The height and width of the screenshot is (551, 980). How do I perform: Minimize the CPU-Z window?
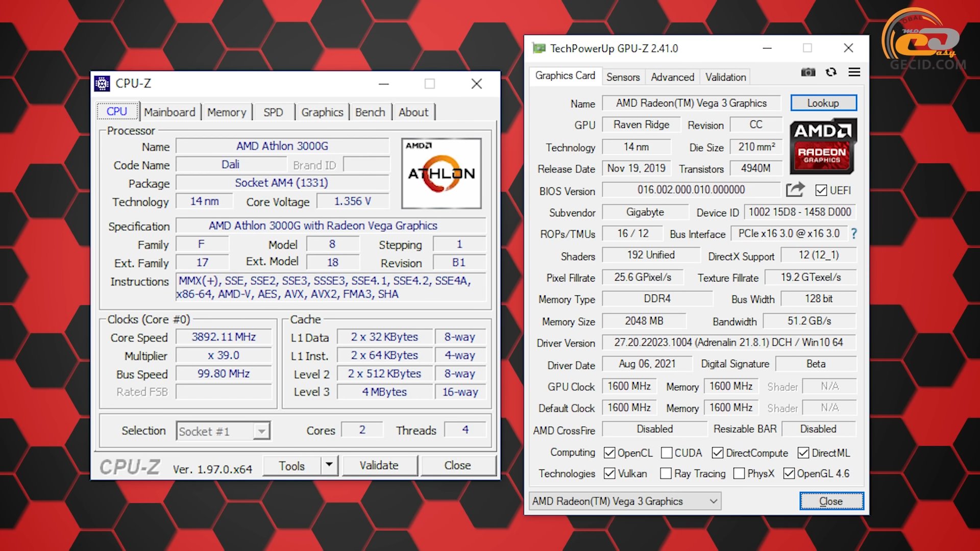click(384, 84)
